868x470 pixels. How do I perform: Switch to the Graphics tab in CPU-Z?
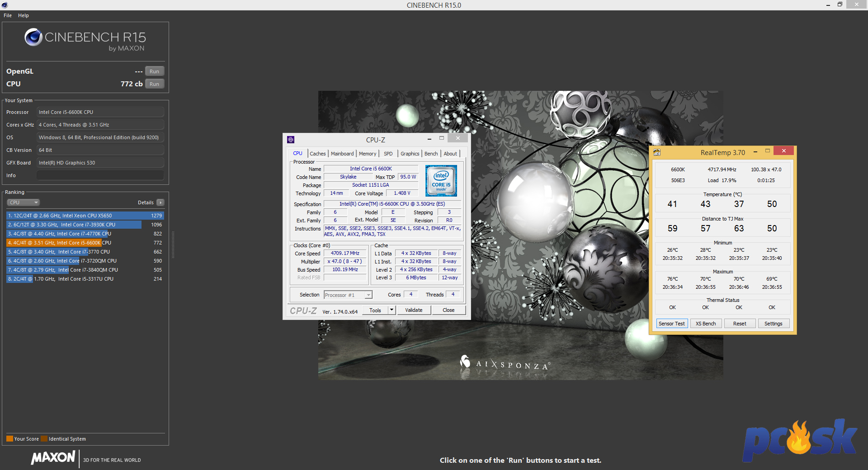pyautogui.click(x=410, y=154)
